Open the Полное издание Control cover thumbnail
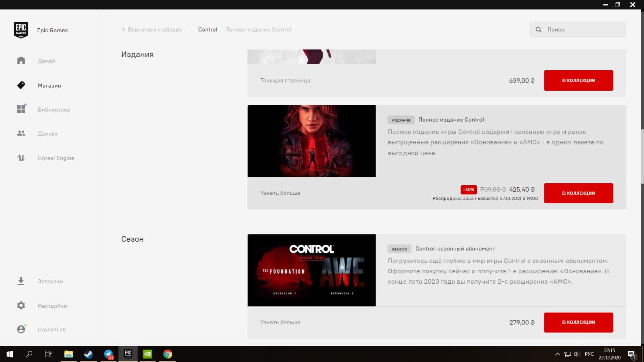644x362 pixels. pos(311,141)
